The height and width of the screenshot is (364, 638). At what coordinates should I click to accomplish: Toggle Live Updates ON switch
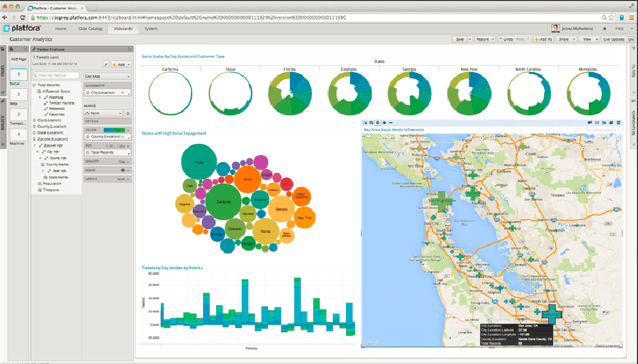pos(630,39)
